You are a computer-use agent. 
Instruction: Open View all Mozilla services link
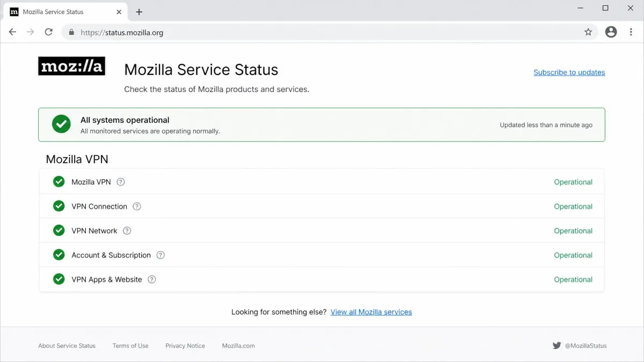pos(371,312)
